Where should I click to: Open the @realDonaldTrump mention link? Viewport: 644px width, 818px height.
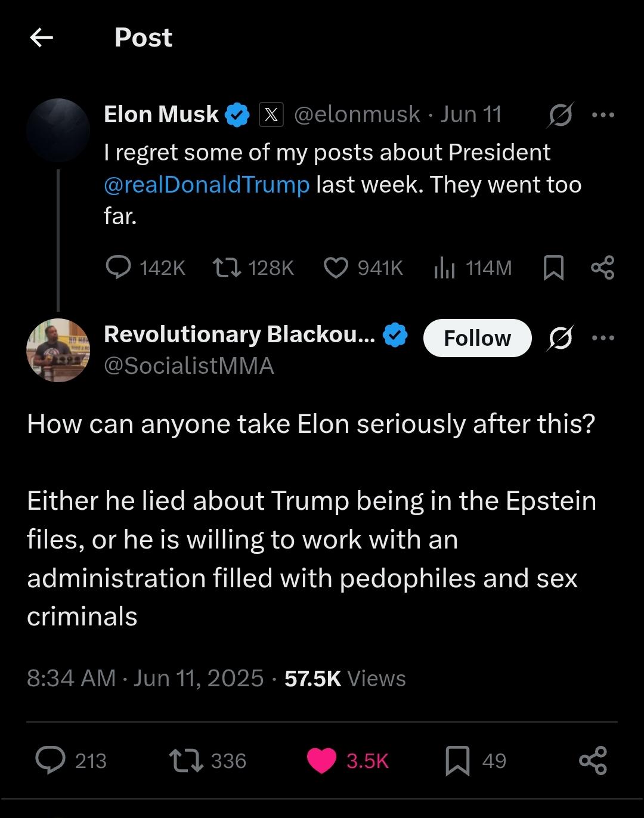[206, 185]
